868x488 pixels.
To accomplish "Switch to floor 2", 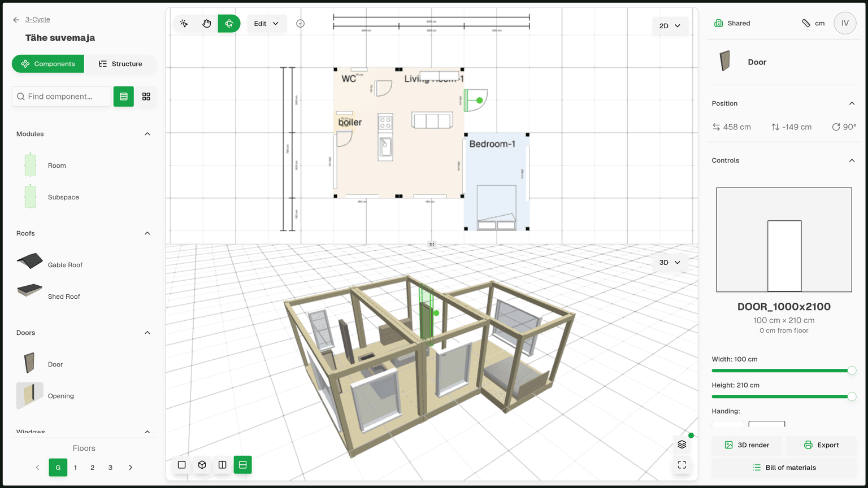I will coord(93,467).
